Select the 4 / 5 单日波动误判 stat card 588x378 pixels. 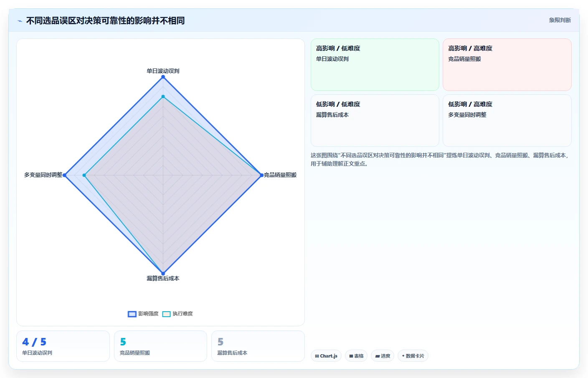63,346
